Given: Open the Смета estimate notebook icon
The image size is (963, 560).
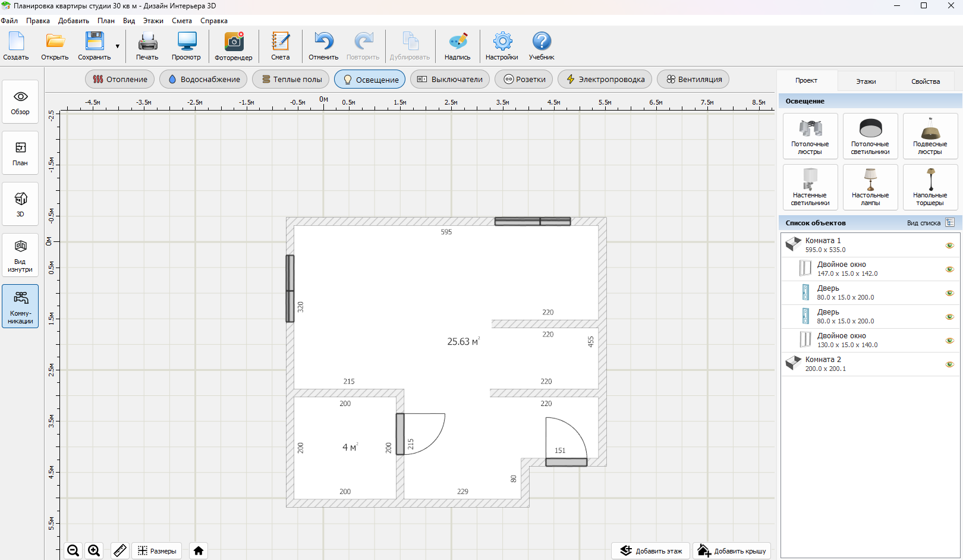Looking at the screenshot, I should tap(281, 46).
